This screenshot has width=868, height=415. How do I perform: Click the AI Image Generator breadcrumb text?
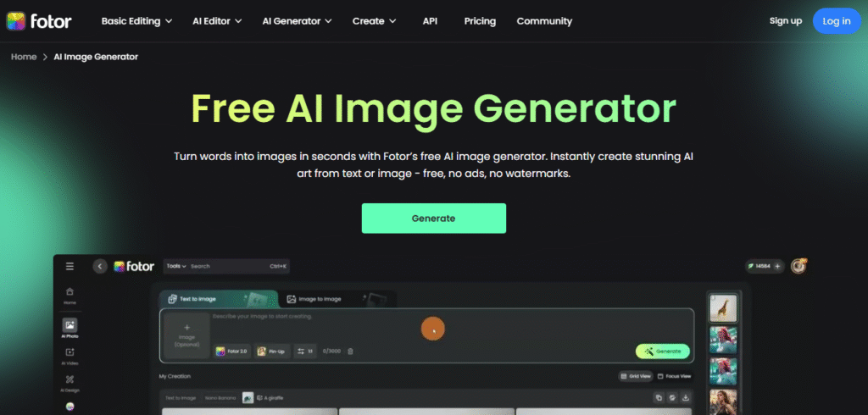96,57
